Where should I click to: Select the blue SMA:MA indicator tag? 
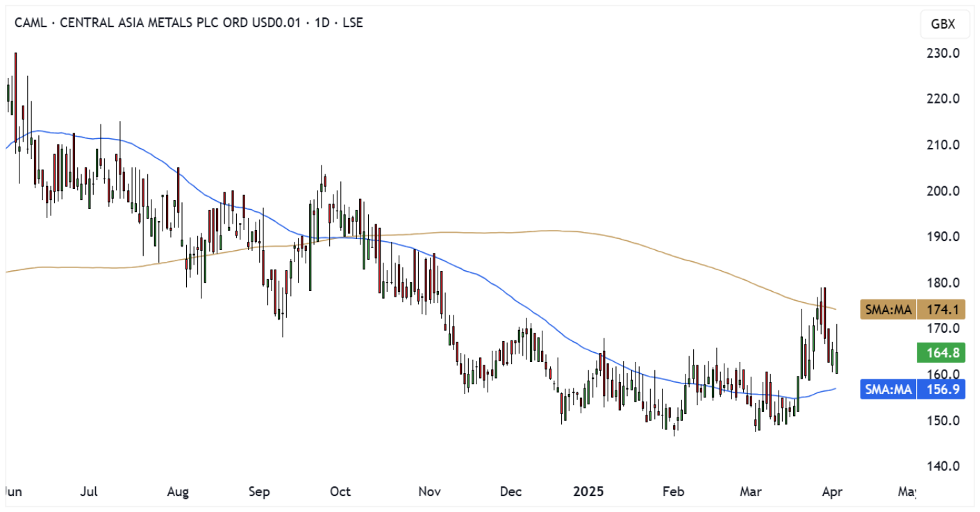(x=888, y=390)
